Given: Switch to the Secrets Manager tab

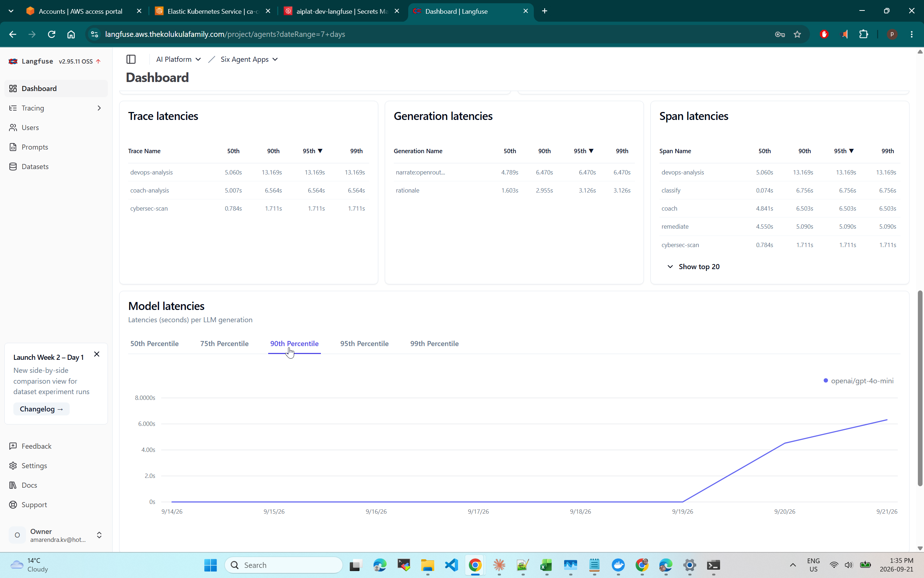Looking at the screenshot, I should point(342,11).
